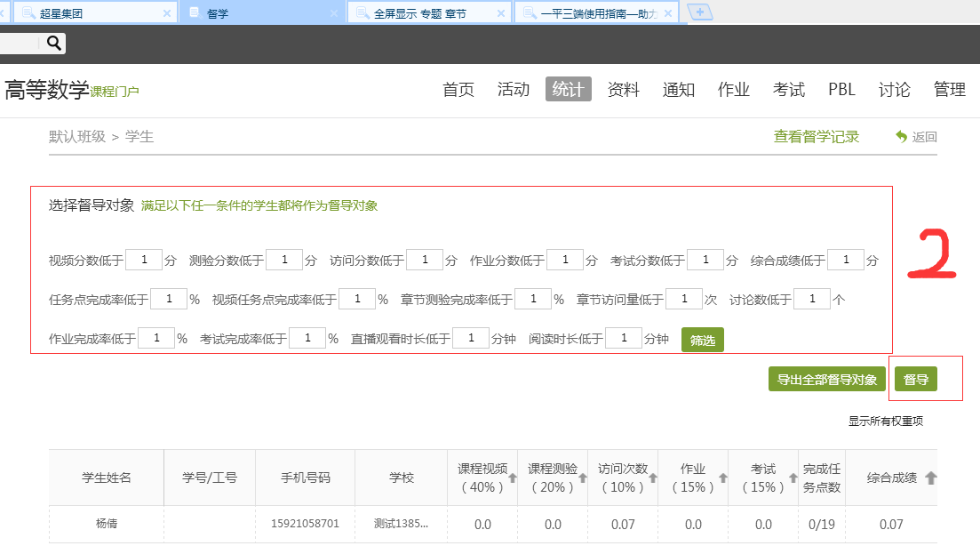
Task: Open a new browser tab with the plus icon
Action: [x=700, y=12]
